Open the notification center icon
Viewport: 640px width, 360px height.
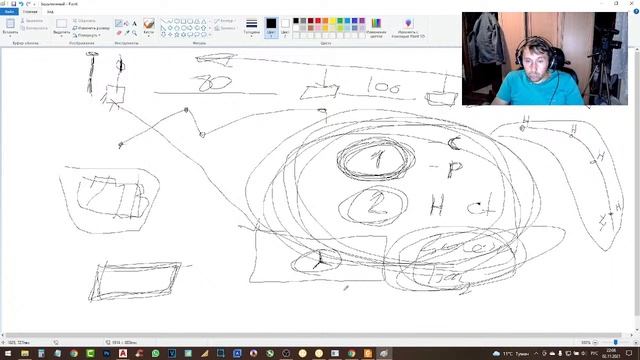point(629,353)
